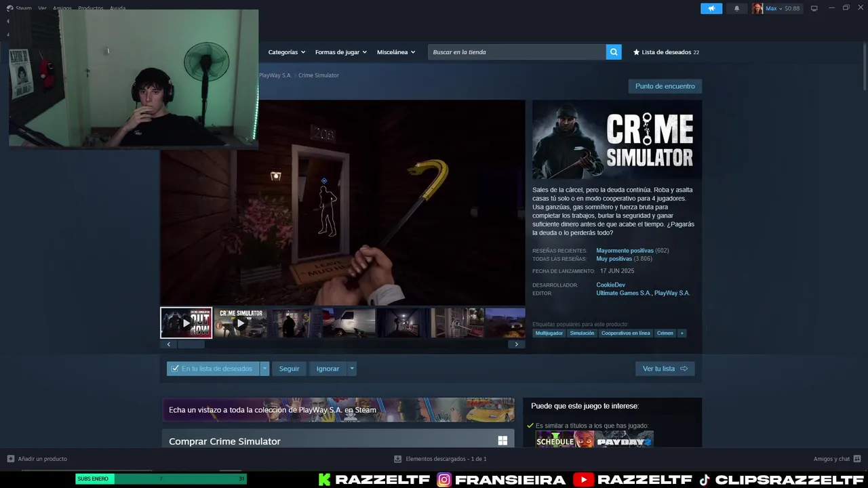This screenshot has width=868, height=488.
Task: Expand the Miscelánea dropdown
Action: tap(396, 52)
